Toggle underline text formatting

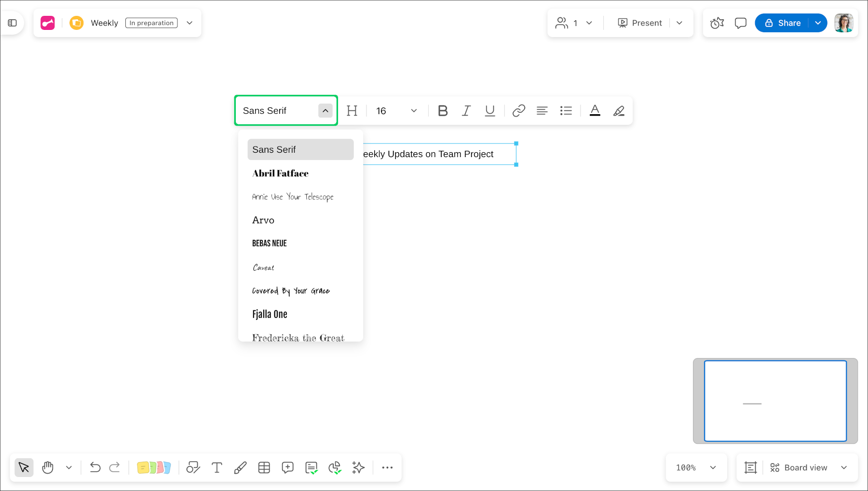click(x=490, y=111)
